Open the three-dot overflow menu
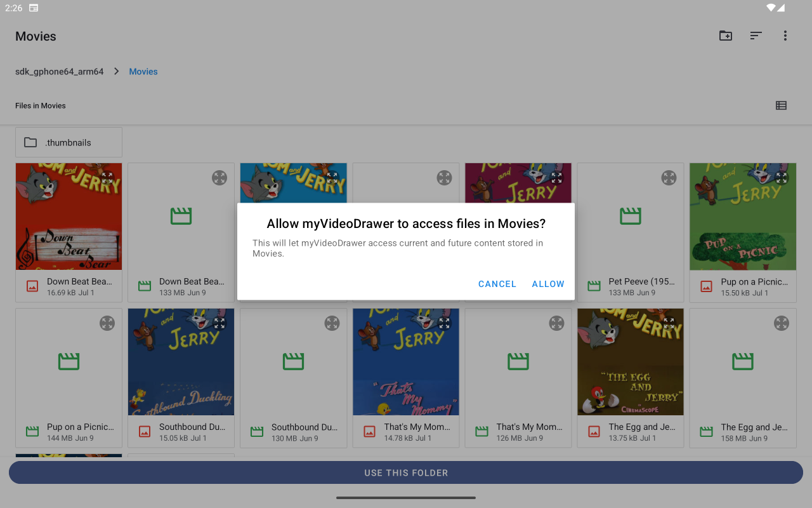Screen dimensions: 812x508 (785, 36)
